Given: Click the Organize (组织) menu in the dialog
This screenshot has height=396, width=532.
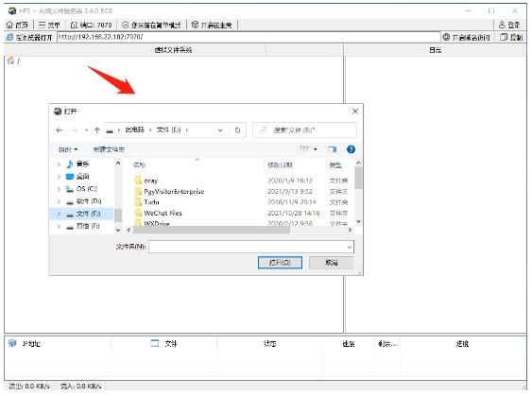Looking at the screenshot, I should click(x=68, y=149).
